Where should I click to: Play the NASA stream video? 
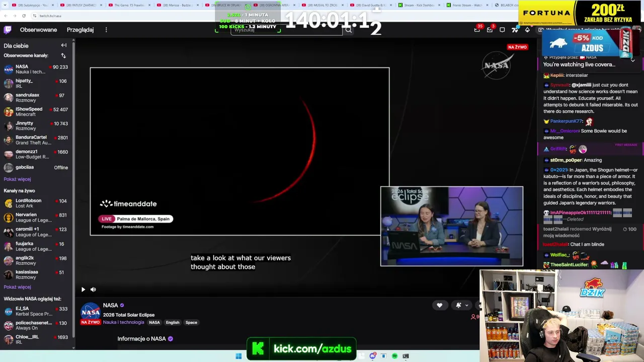point(83,289)
